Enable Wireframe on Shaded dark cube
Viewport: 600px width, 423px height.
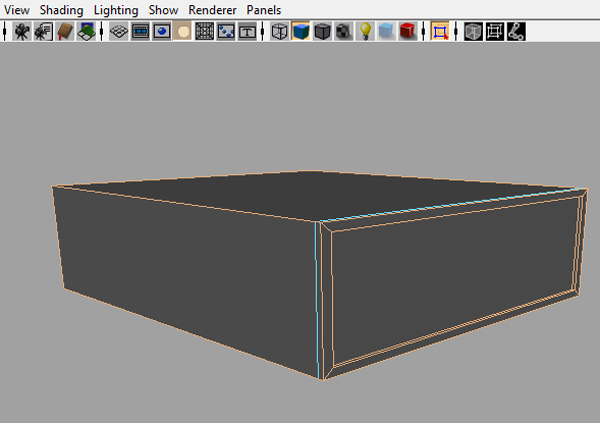pos(322,31)
